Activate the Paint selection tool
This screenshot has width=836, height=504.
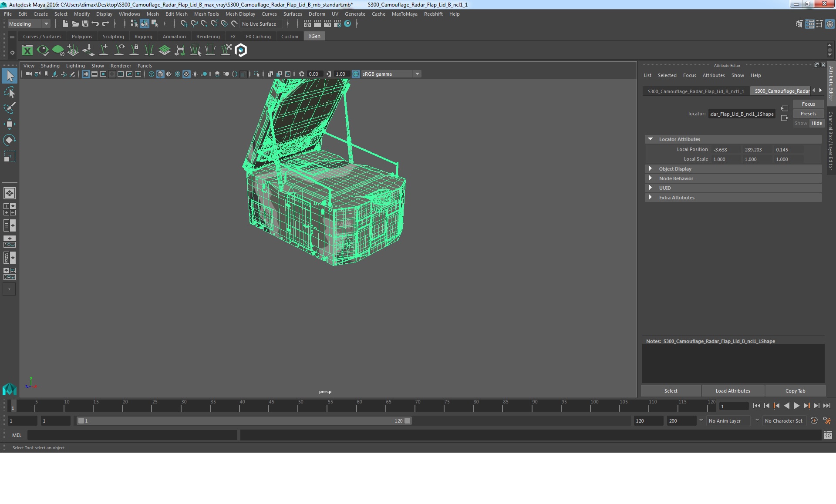pyautogui.click(x=10, y=108)
